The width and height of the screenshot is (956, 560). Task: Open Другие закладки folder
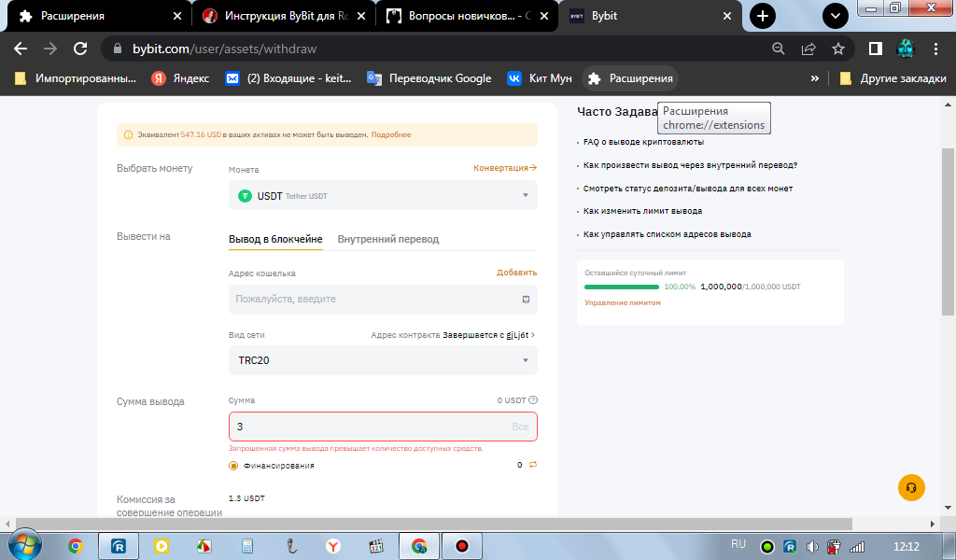[x=893, y=78]
